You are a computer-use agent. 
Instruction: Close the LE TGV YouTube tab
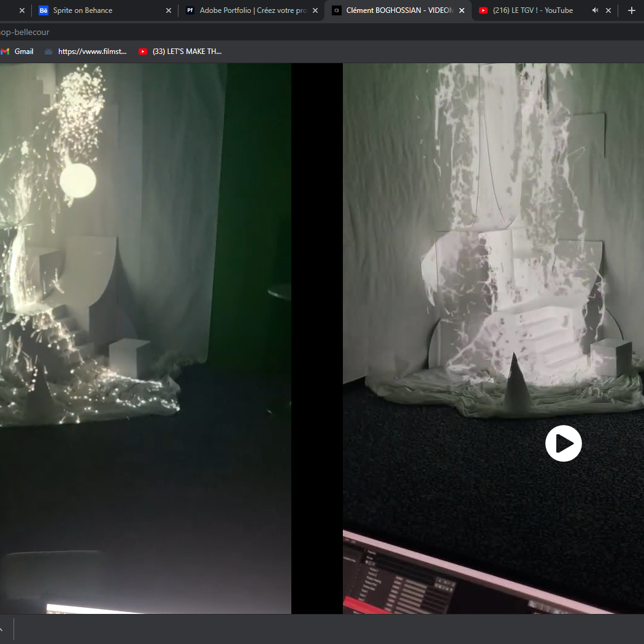point(608,10)
